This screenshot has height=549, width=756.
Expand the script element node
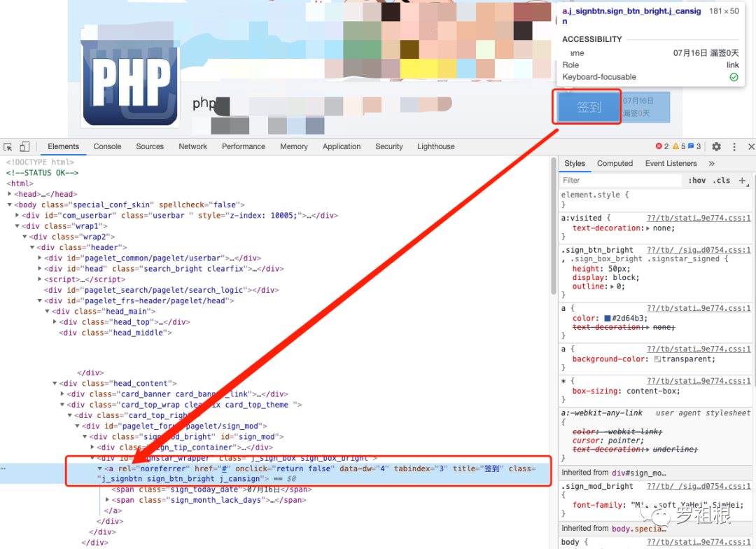[40, 279]
